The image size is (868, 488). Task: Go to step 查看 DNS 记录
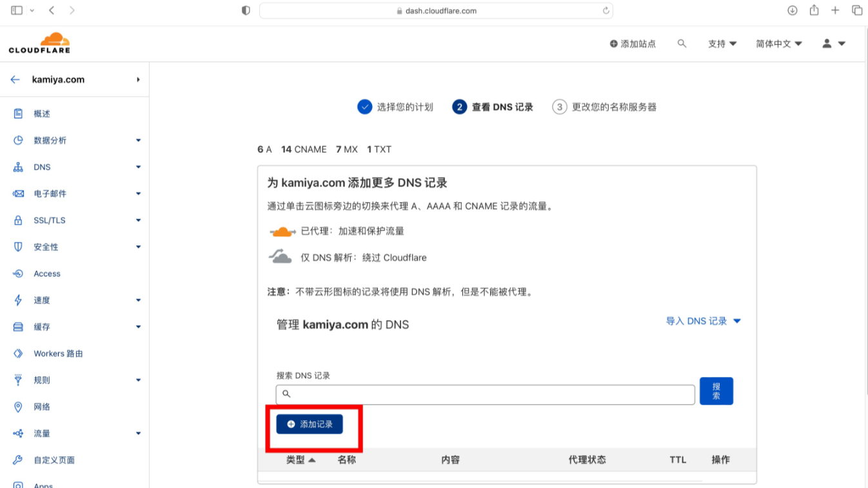click(x=493, y=107)
